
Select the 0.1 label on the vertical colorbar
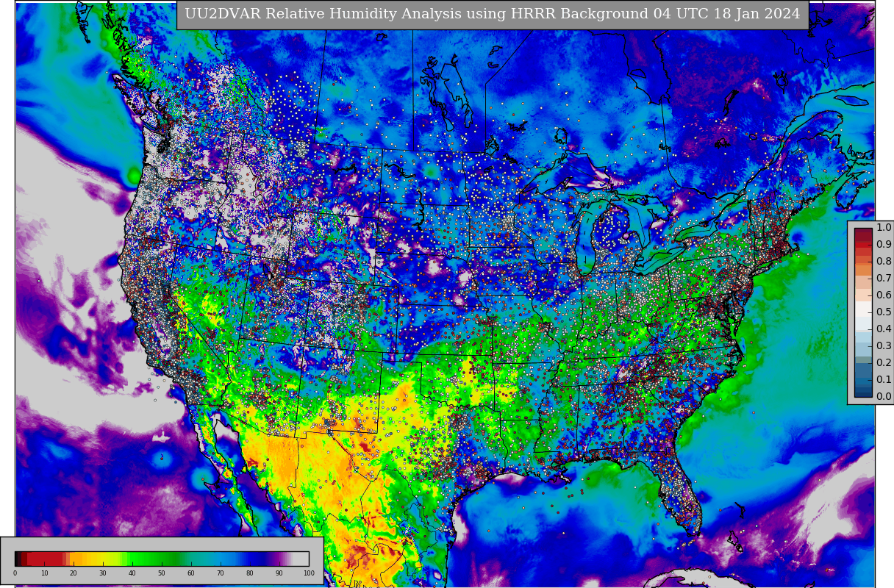[884, 380]
